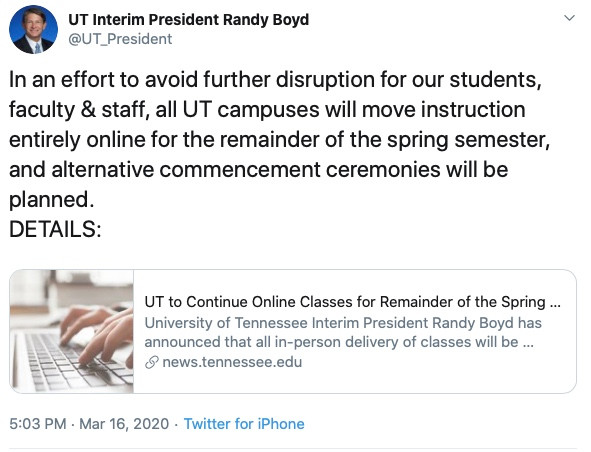Click the DETAILS: text in tweet

pyautogui.click(x=55, y=229)
